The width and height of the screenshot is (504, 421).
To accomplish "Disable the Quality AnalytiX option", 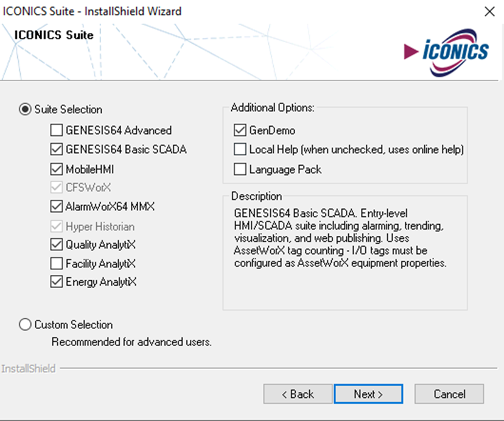I will click(x=57, y=245).
